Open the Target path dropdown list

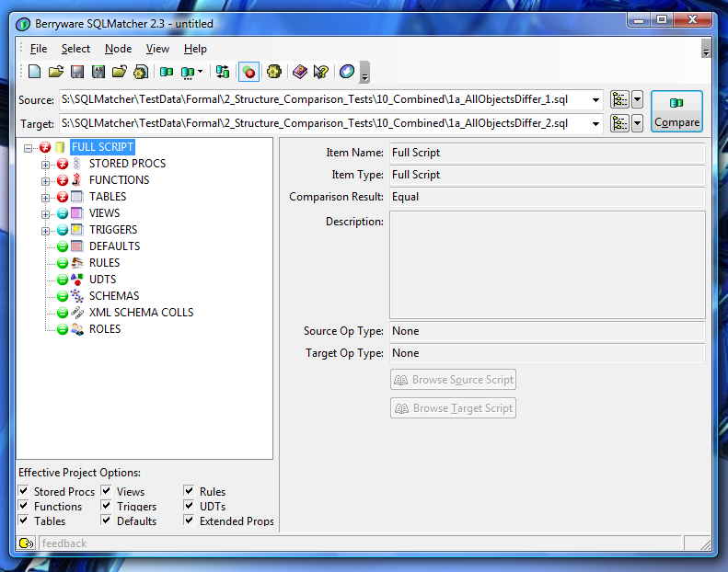click(x=595, y=123)
